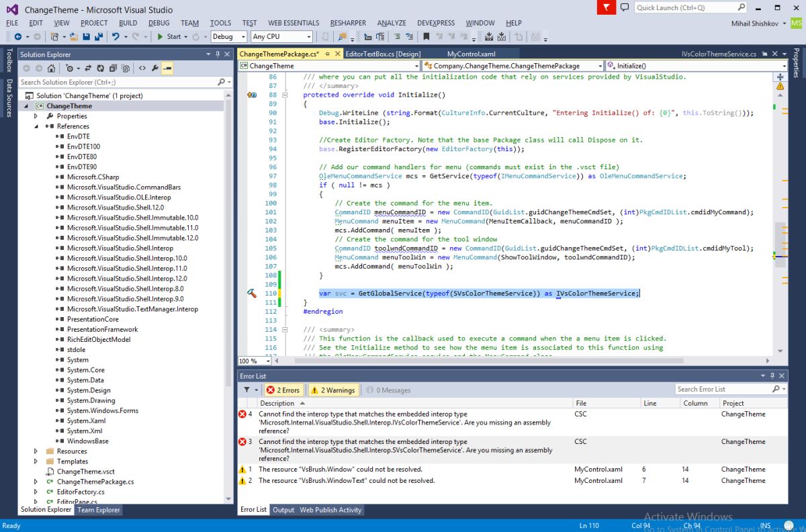806x532 pixels.
Task: Click the Error List filter funnel icon
Action: click(x=247, y=390)
